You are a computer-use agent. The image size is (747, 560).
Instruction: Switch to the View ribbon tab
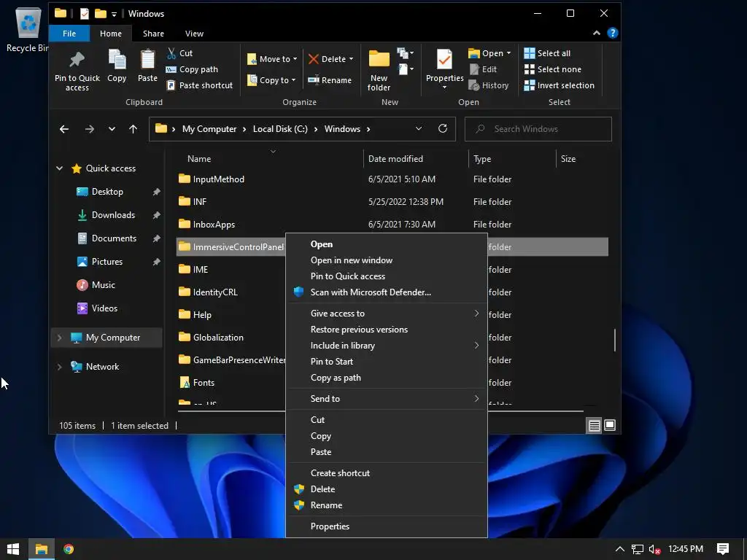(194, 34)
